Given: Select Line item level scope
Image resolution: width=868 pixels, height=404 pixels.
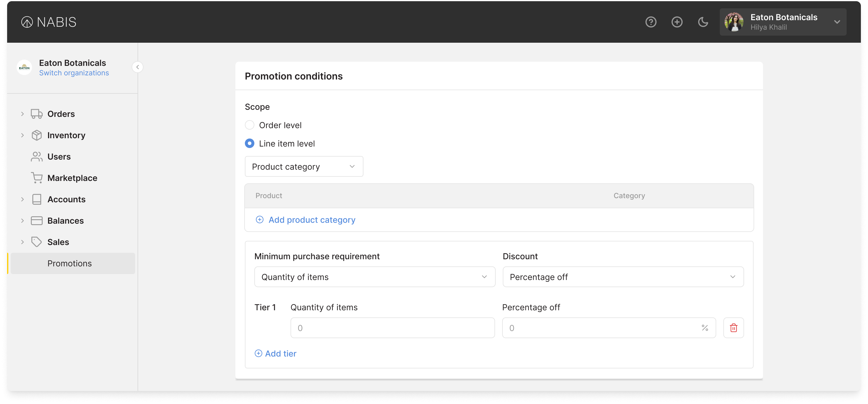Looking at the screenshot, I should coord(249,143).
